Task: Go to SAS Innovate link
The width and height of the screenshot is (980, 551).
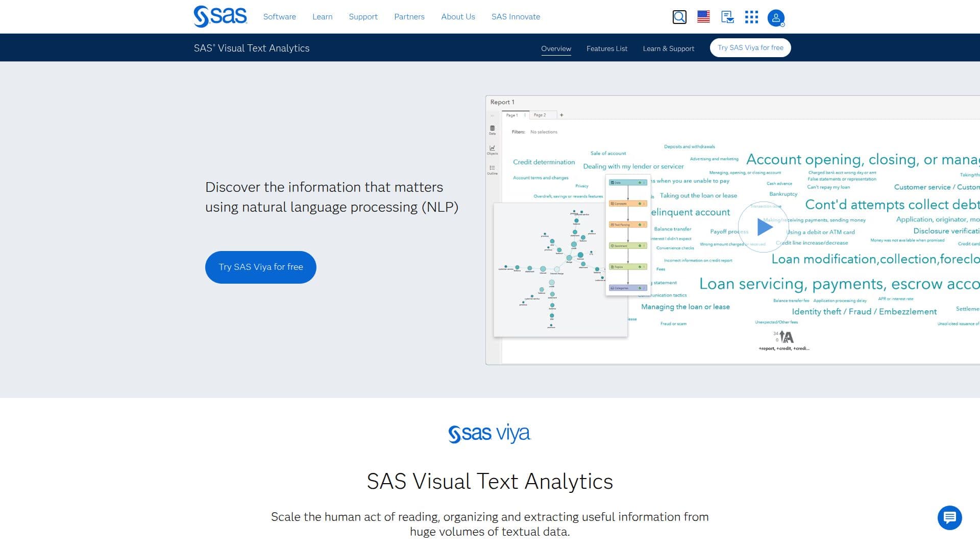Action: [516, 17]
